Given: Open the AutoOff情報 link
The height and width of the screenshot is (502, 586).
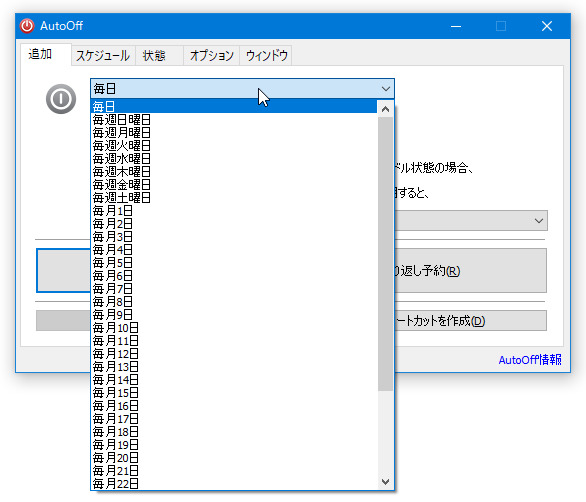Looking at the screenshot, I should (530, 360).
